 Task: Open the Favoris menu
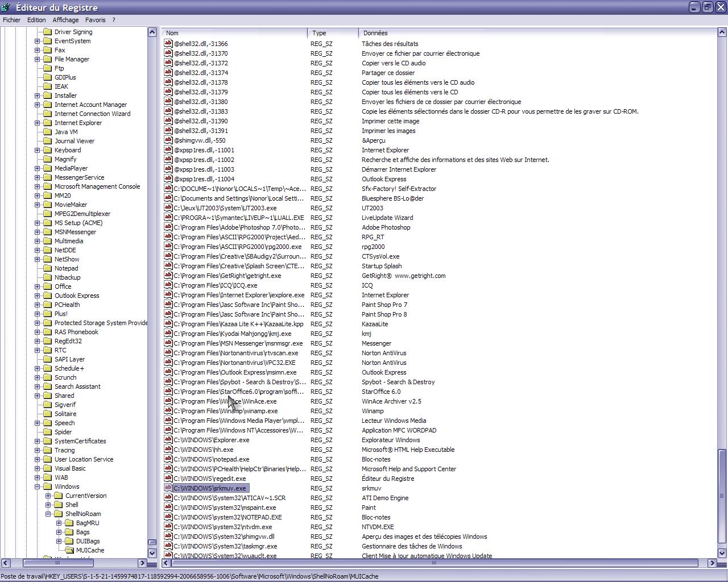96,20
